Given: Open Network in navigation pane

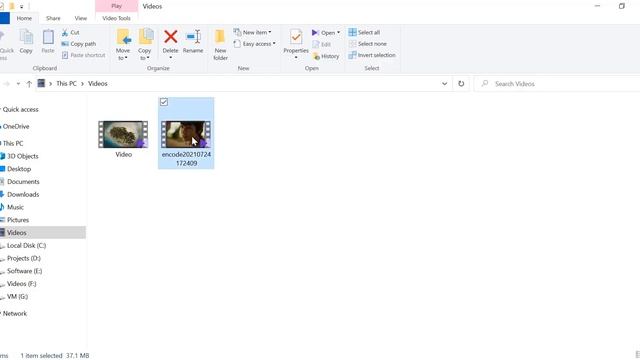Looking at the screenshot, I should point(15,313).
